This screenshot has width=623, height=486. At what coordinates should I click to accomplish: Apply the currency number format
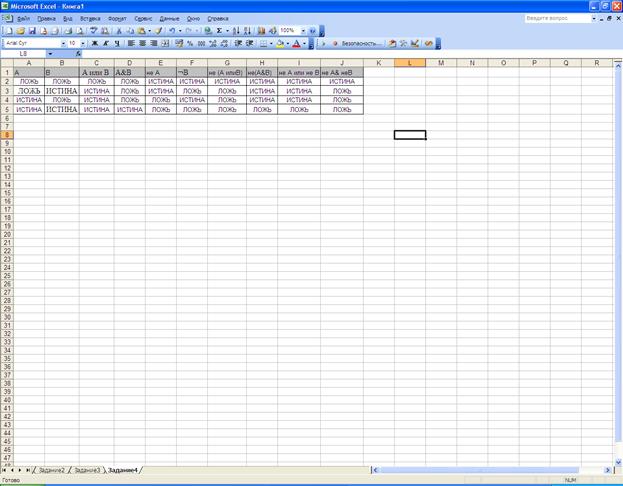pos(179,43)
